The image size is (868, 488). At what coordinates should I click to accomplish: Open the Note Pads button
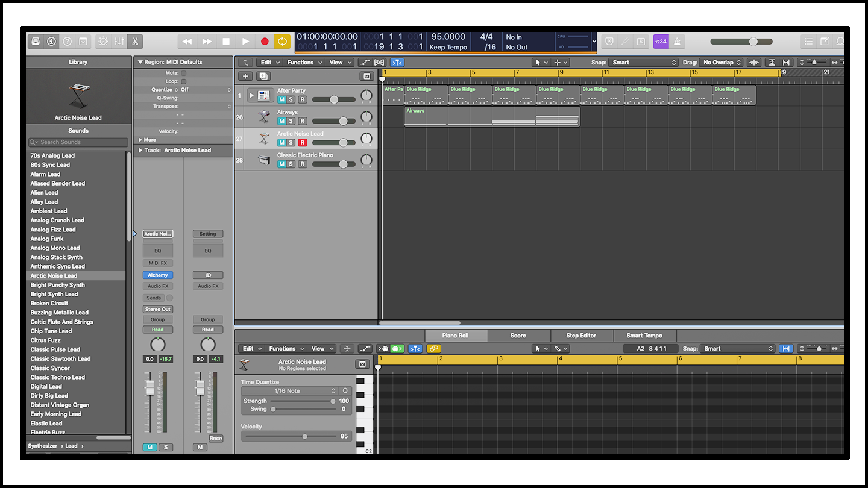825,42
